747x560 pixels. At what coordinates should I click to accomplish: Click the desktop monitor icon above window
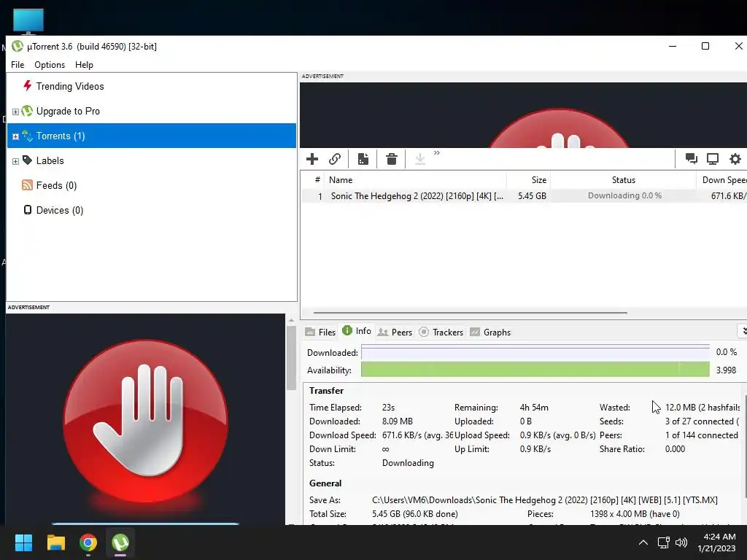coord(28,22)
